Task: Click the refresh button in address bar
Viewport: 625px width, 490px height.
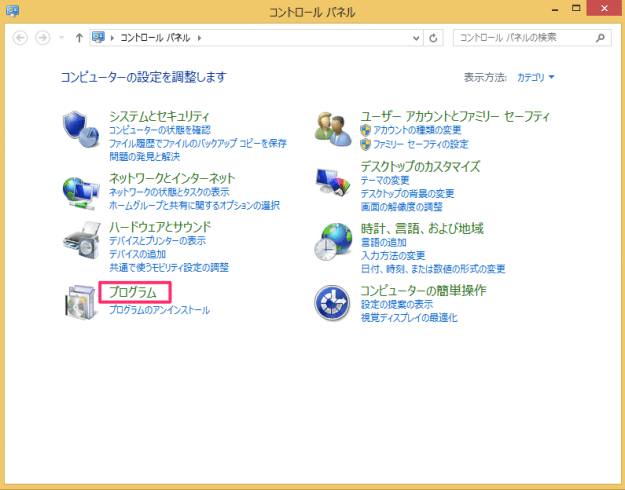Action: coord(433,38)
